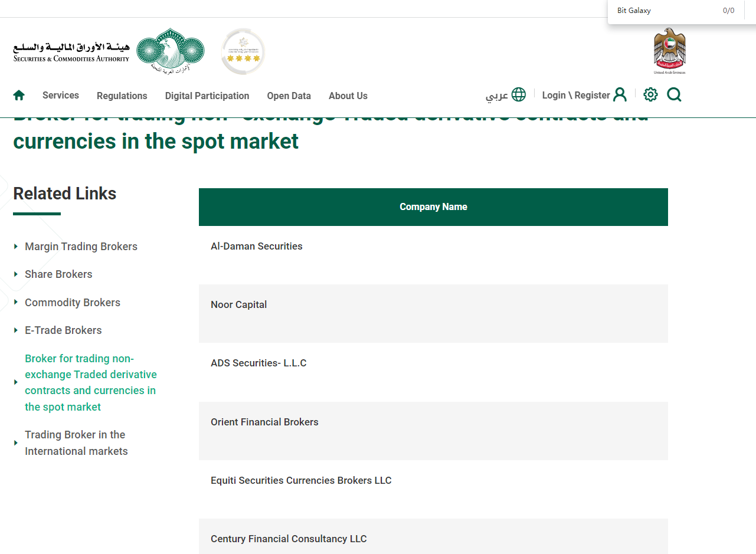The height and width of the screenshot is (554, 756).
Task: Go to Share Brokers page
Action: (58, 274)
